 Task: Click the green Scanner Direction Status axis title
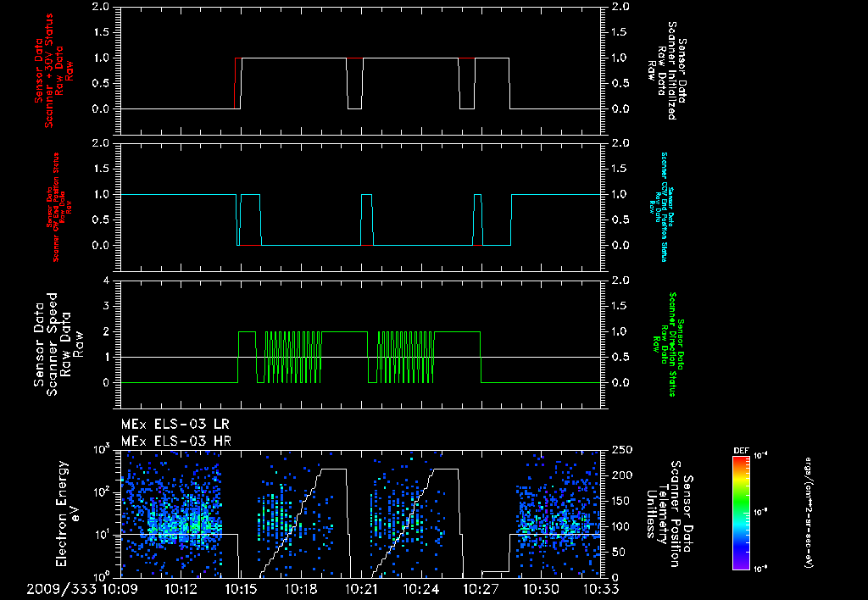[x=668, y=344]
